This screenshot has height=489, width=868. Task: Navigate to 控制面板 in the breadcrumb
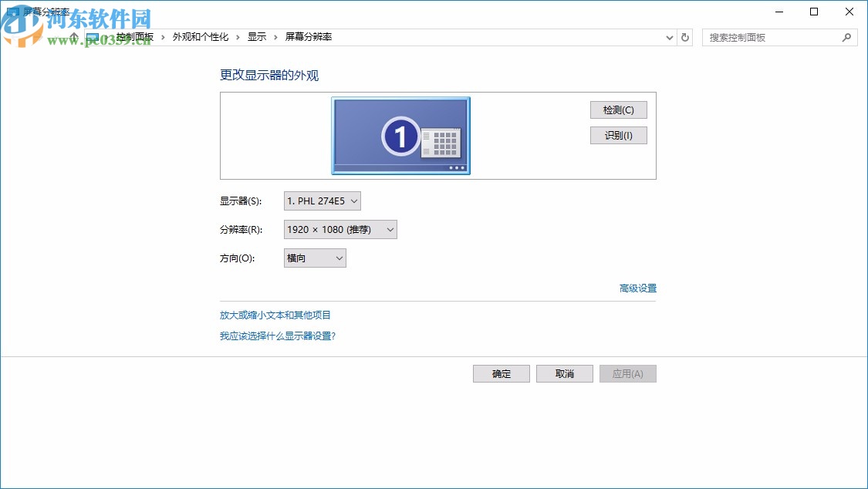point(136,36)
